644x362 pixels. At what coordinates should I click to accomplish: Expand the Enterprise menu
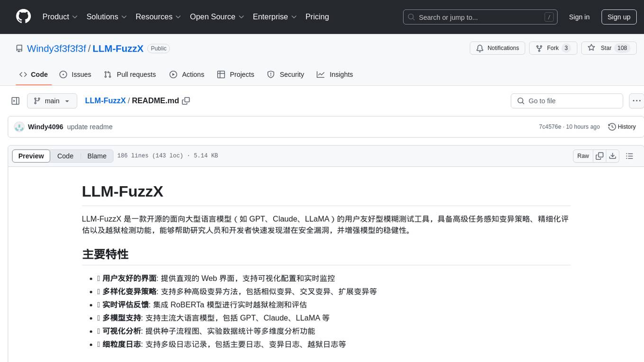pos(275,17)
